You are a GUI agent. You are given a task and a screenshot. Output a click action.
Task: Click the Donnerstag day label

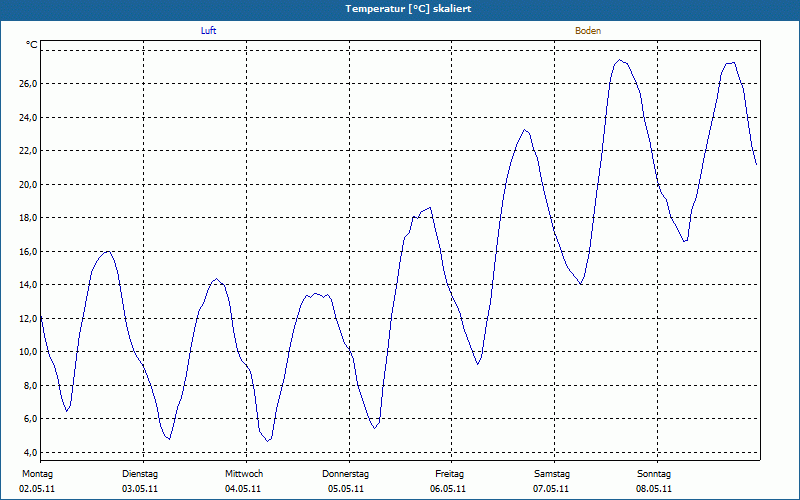[345, 474]
